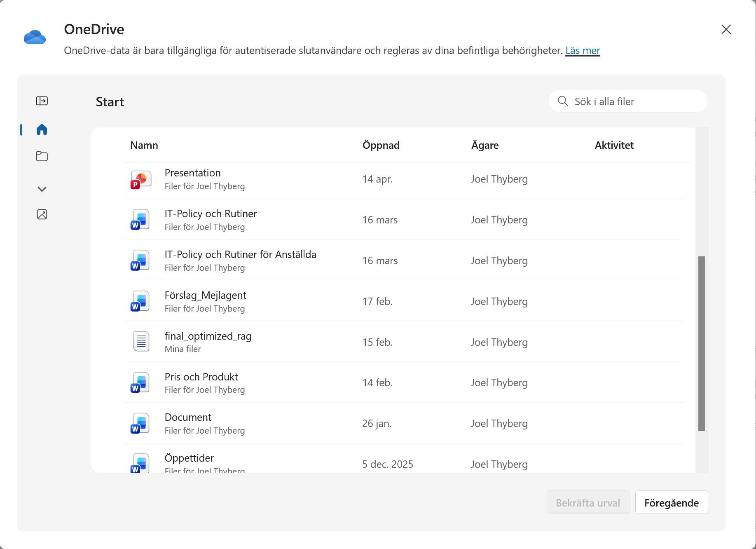Open the My files folder icon

coord(42,156)
